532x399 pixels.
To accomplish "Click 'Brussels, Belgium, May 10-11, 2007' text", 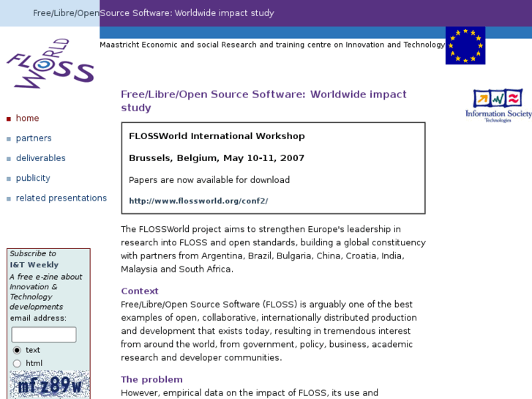I will tap(217, 158).
